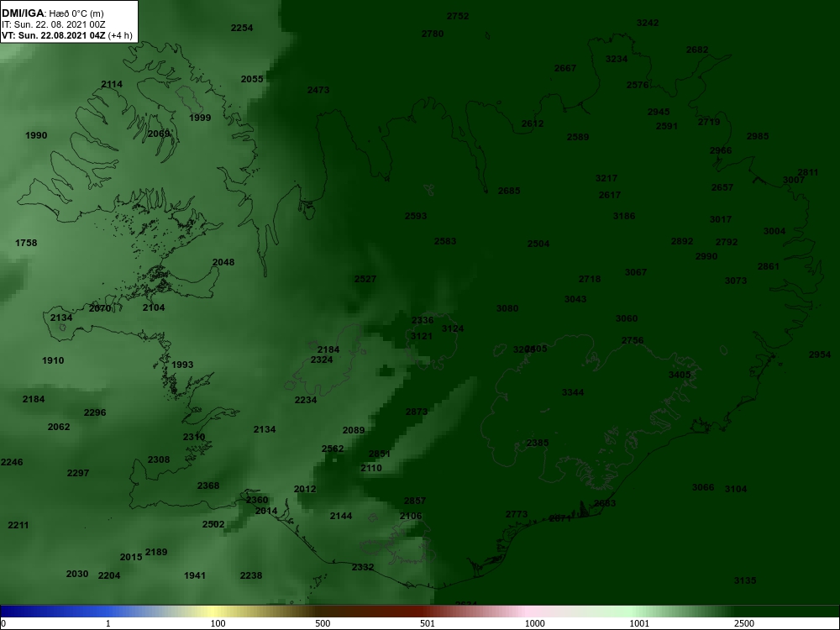Click the 3242 value in the northeast
The width and height of the screenshot is (840, 630).
(648, 23)
